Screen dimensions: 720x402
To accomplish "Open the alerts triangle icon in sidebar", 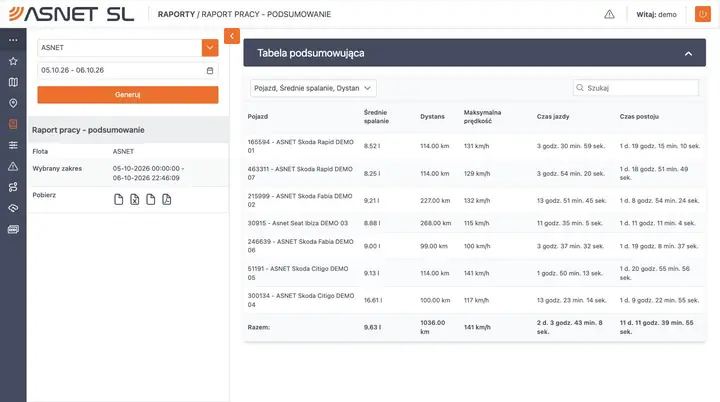I will pos(13,166).
